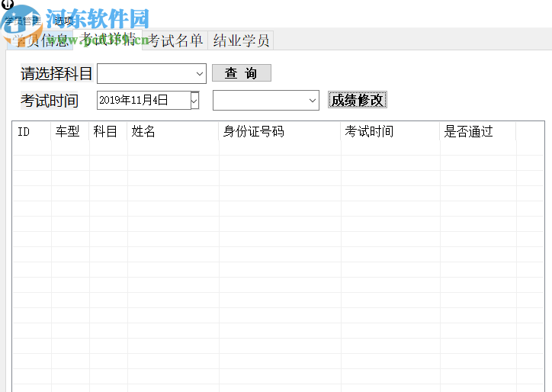Open the 学员管理 menu
The height and width of the screenshot is (392, 552).
click(23, 21)
